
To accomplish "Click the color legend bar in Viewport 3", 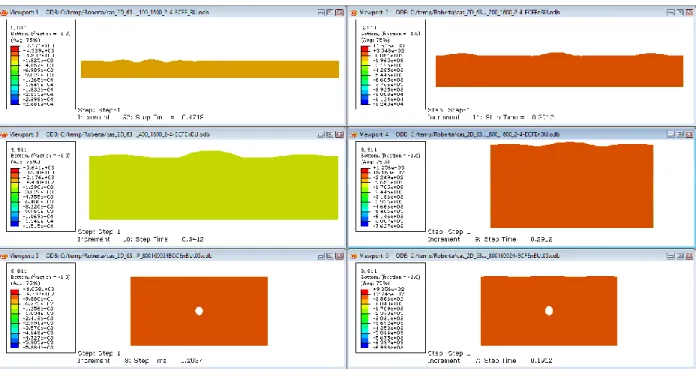I will (15, 197).
